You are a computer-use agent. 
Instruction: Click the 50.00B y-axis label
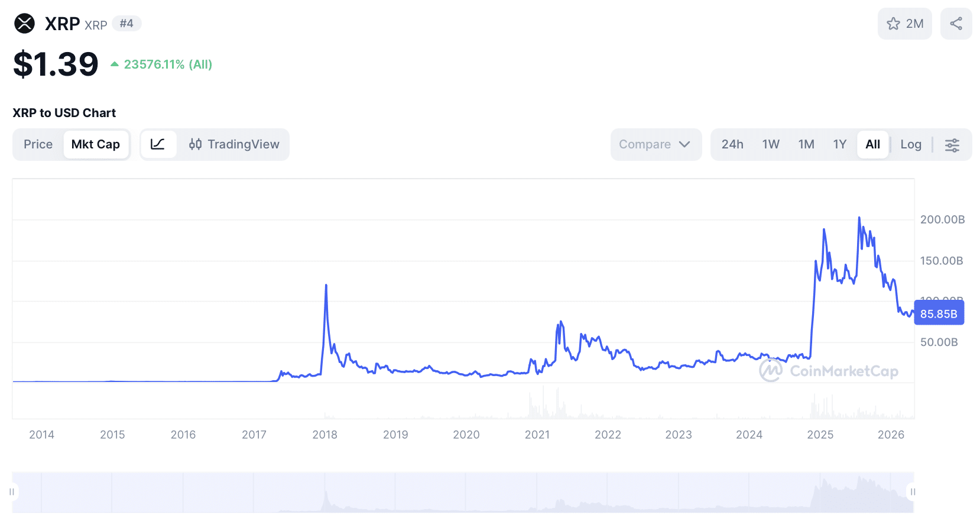[939, 342]
